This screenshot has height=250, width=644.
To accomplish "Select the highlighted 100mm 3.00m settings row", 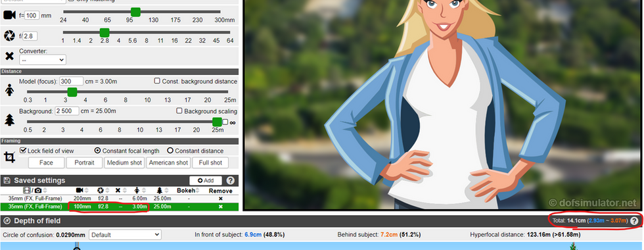I will point(119,207).
